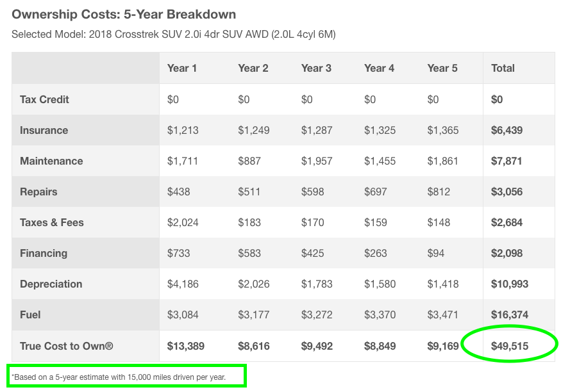Click the circled $49,515 total cost
The width and height of the screenshot is (570, 392).
point(510,346)
